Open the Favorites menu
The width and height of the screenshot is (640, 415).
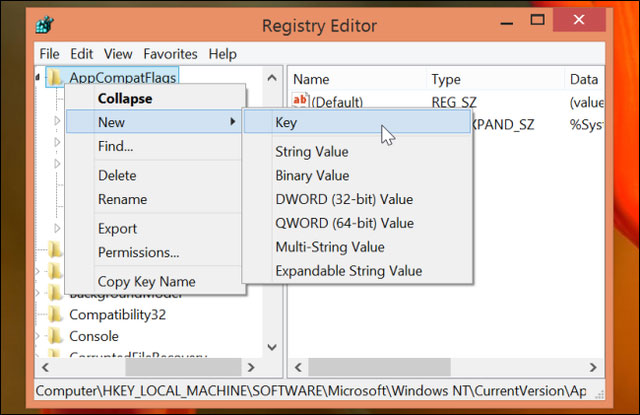click(170, 54)
